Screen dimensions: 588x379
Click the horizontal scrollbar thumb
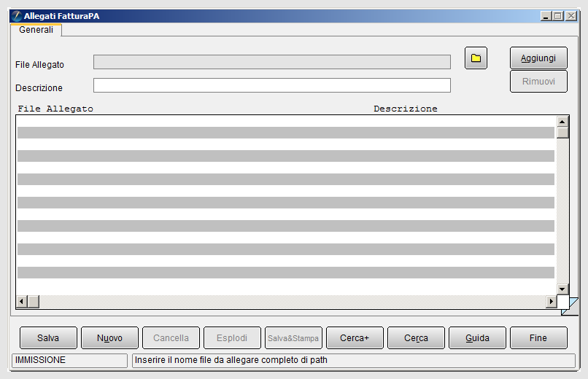[34, 301]
